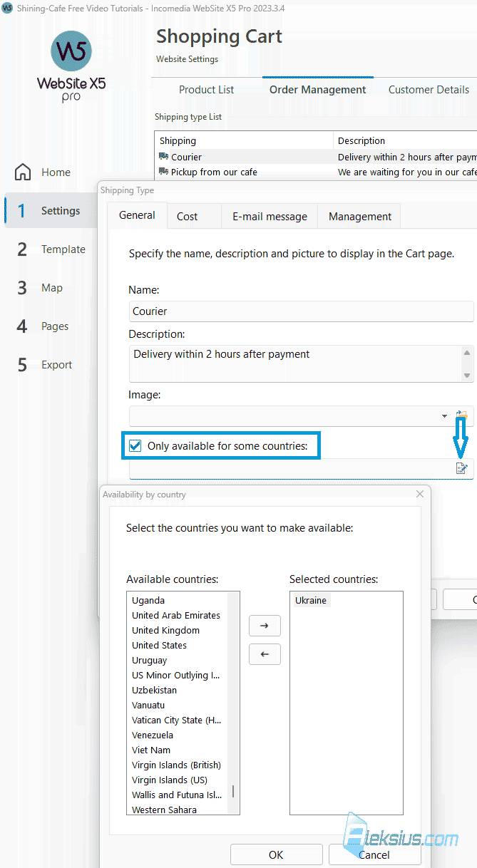Expand the Image dropdown arrow

tap(444, 416)
